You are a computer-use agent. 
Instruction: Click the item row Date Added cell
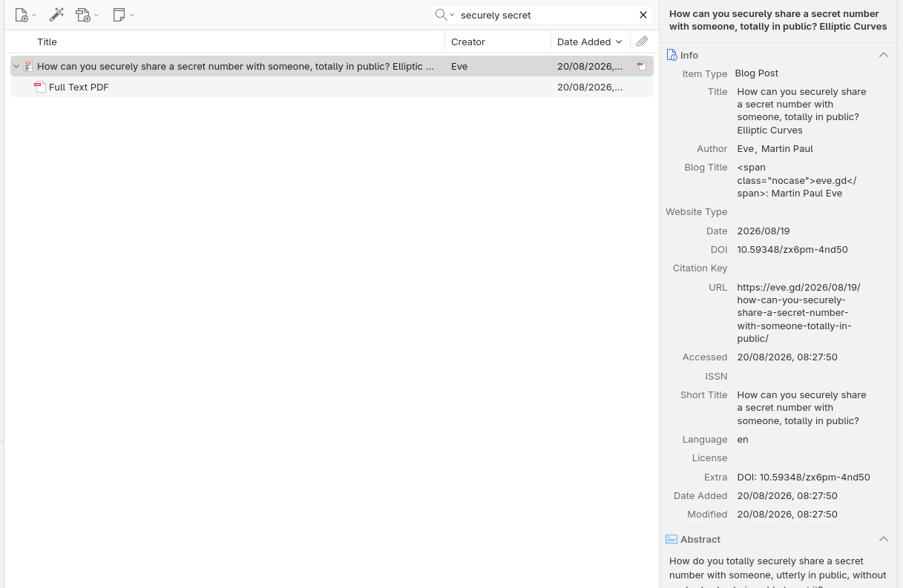(590, 66)
